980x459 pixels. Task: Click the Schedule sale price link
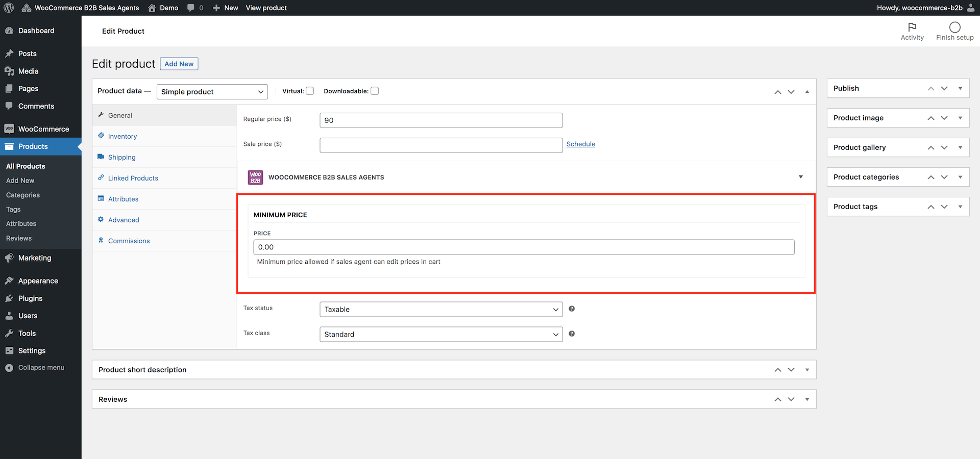coord(581,144)
